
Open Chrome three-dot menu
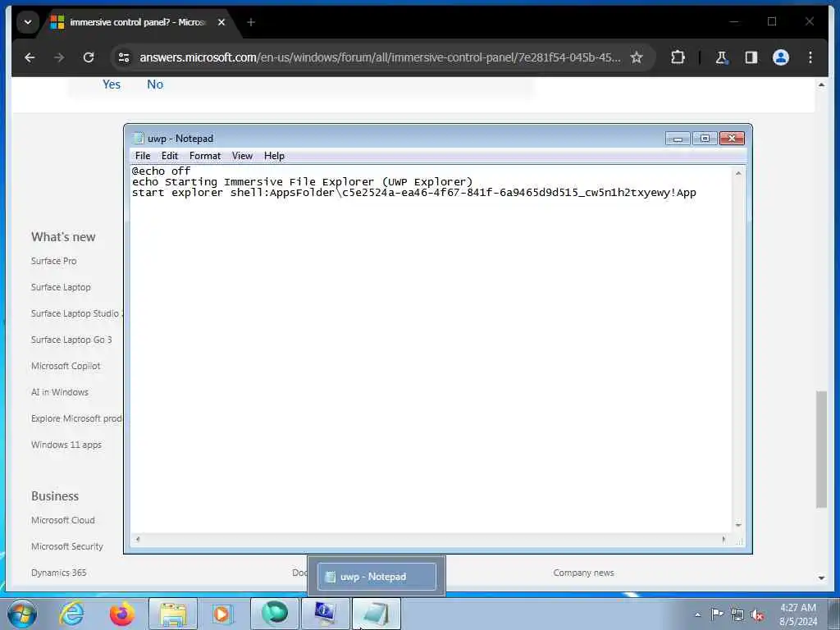point(810,57)
